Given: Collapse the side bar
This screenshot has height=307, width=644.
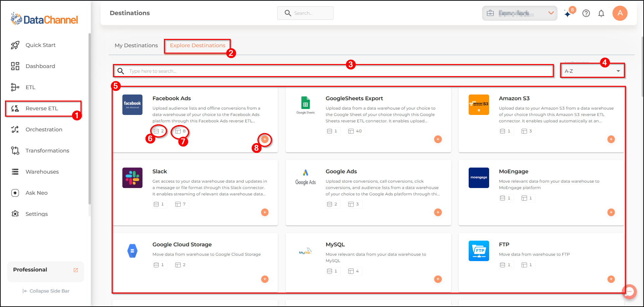Looking at the screenshot, I should [46, 291].
